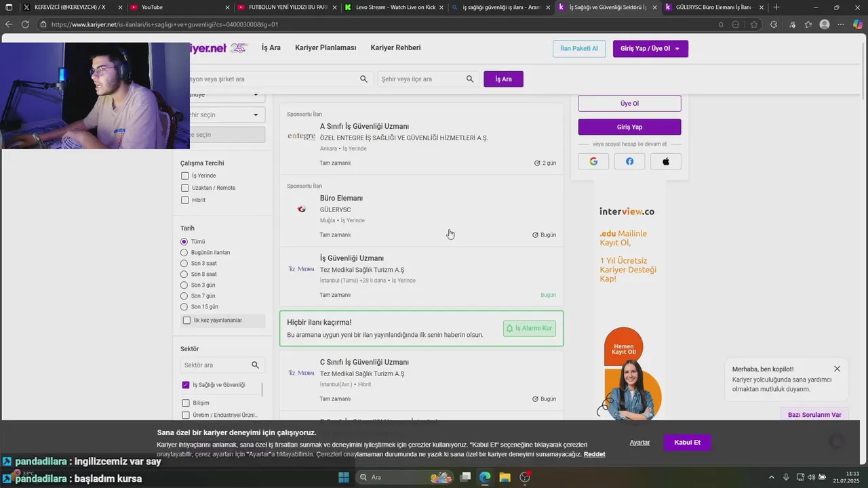Switch to GÜLERYSC Büro Elemanı tab
Image resolution: width=868 pixels, height=488 pixels.
(714, 7)
